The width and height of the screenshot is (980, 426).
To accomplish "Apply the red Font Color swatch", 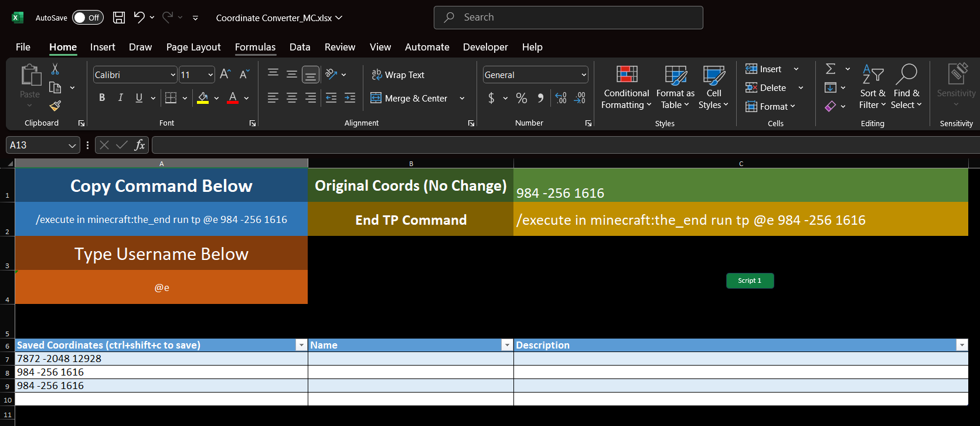I will tap(233, 98).
